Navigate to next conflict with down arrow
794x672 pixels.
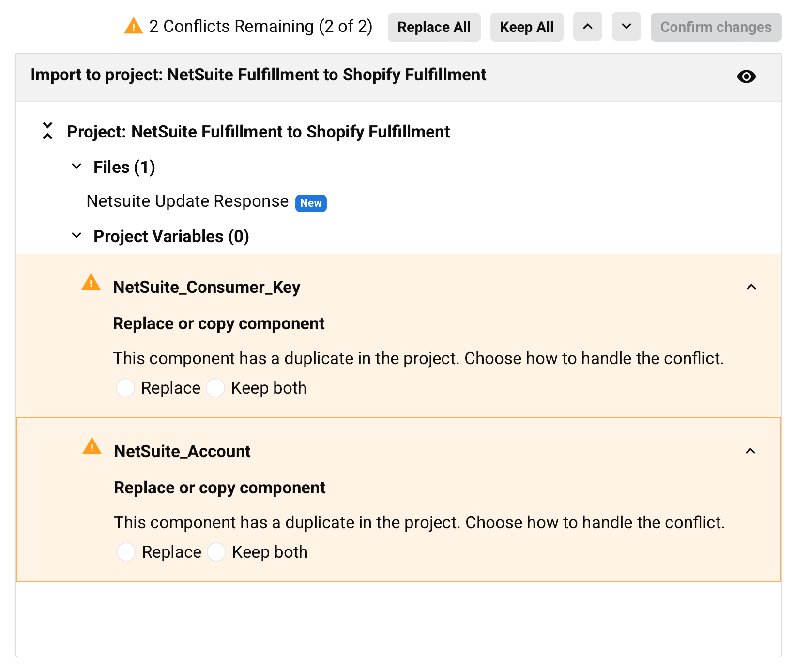point(626,27)
